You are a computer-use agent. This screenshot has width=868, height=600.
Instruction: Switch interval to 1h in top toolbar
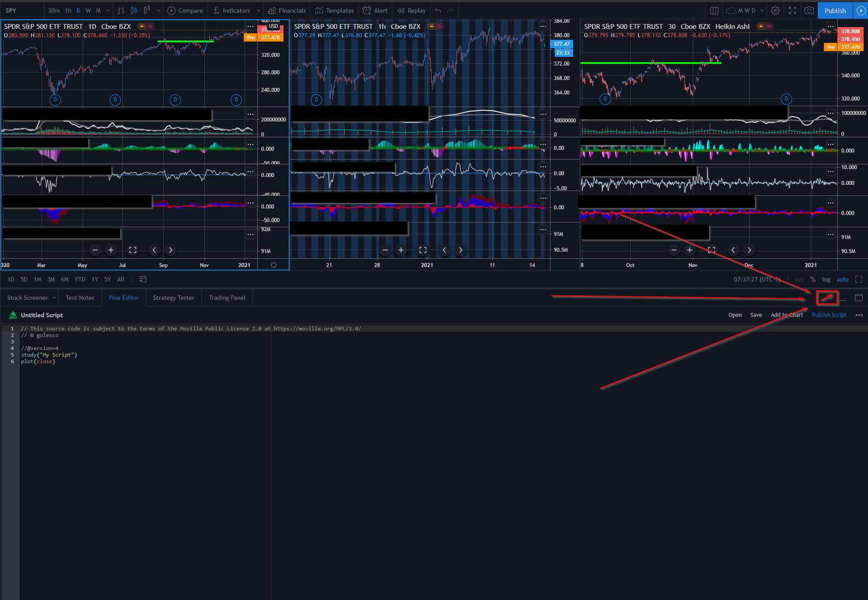coord(68,10)
